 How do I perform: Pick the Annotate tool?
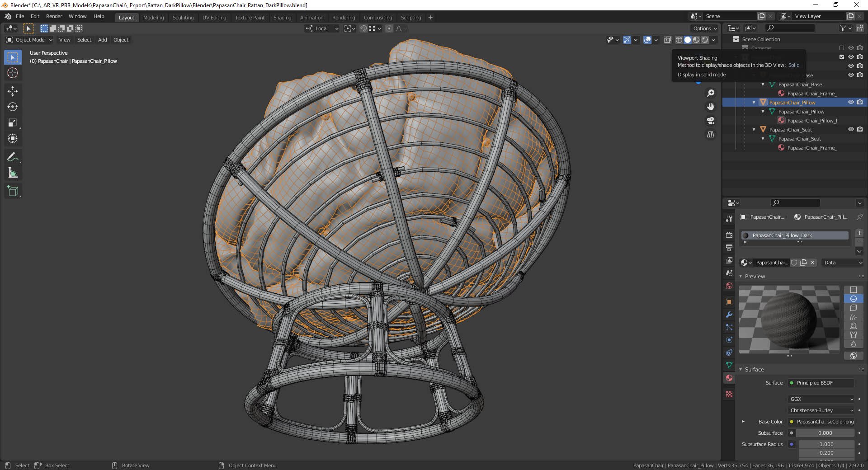pyautogui.click(x=13, y=157)
